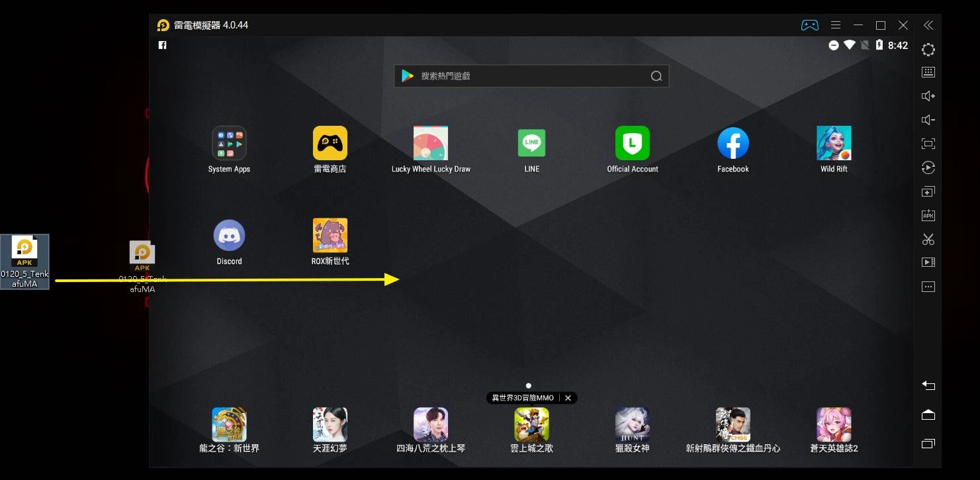The image size is (980, 480).
Task: Open the System Apps folder
Action: coord(229,144)
